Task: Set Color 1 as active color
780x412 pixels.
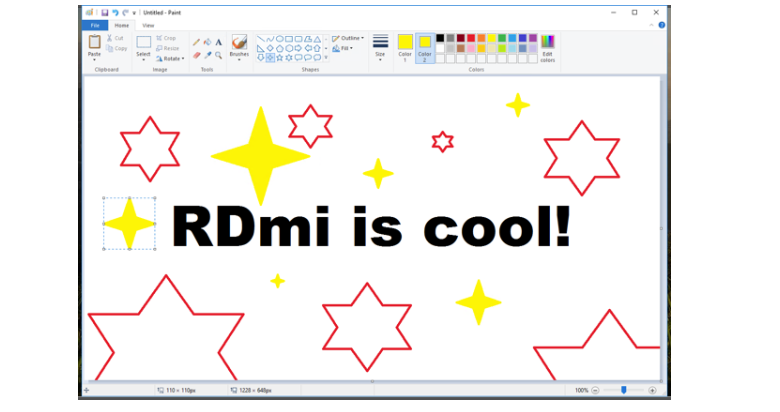Action: click(x=405, y=45)
